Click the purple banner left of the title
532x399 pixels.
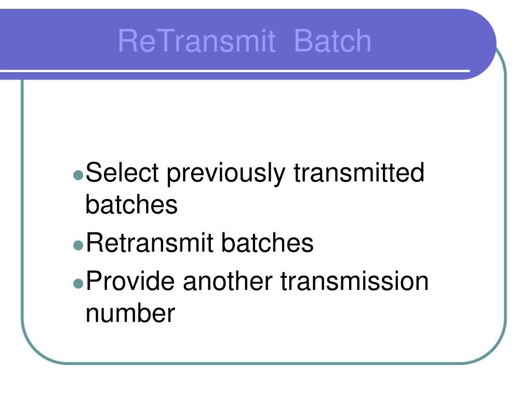(x=58, y=39)
